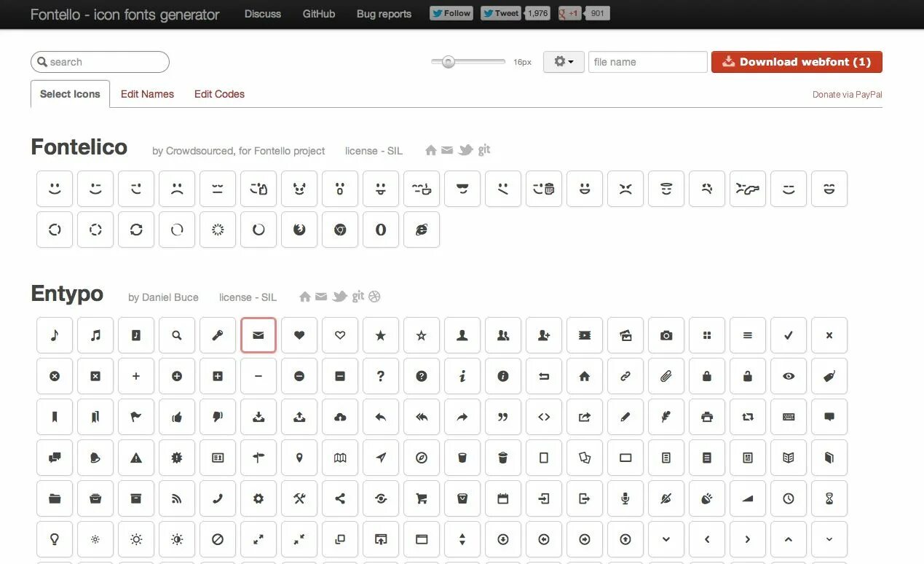This screenshot has height=564, width=924.
Task: Open Entypo author email icon
Action: [321, 297]
